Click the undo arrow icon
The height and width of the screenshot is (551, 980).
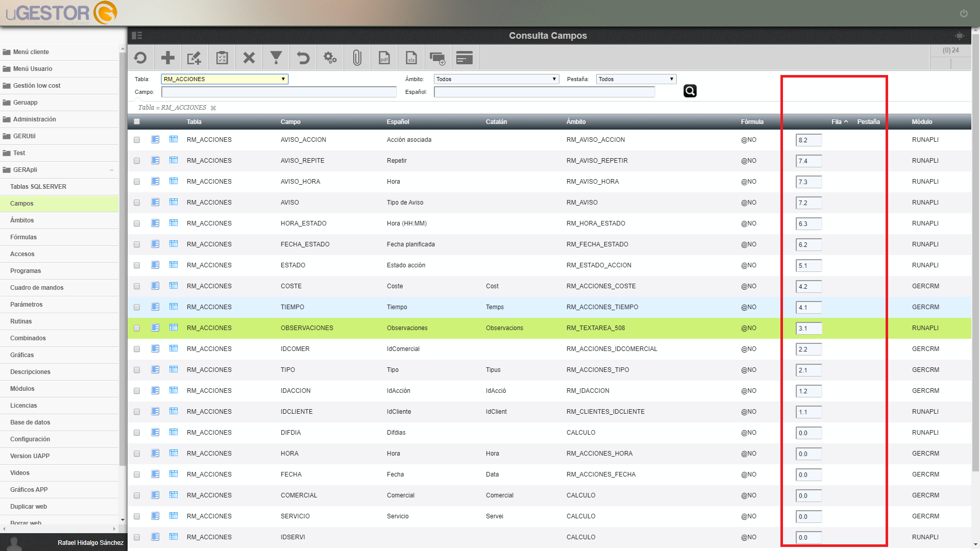(303, 58)
